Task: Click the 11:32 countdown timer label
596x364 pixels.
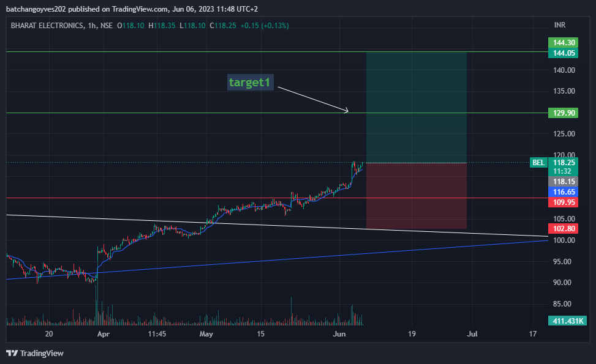Action: pyautogui.click(x=562, y=171)
